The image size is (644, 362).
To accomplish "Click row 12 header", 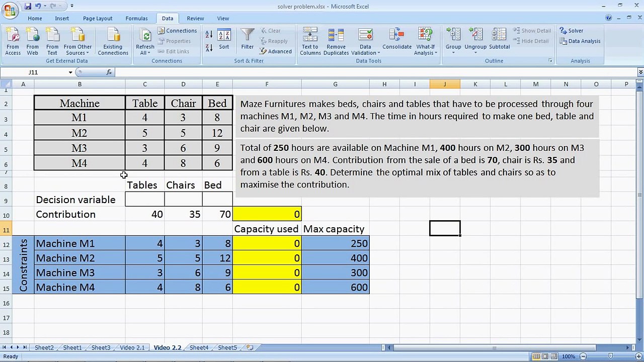I will point(6,243).
